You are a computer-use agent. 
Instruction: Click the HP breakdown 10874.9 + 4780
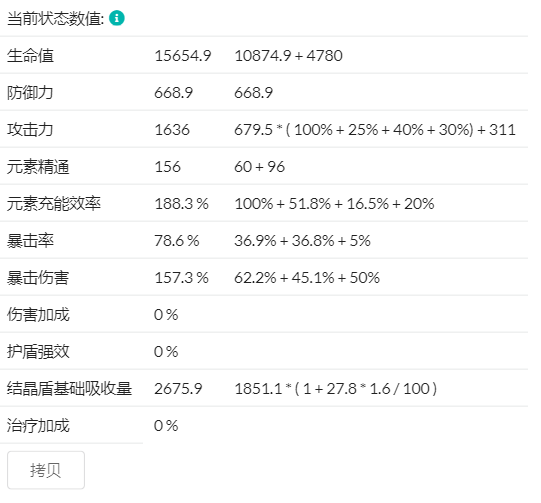(288, 56)
